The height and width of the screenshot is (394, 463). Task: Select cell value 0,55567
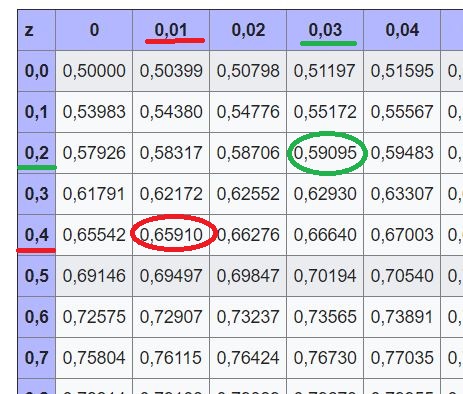click(402, 112)
